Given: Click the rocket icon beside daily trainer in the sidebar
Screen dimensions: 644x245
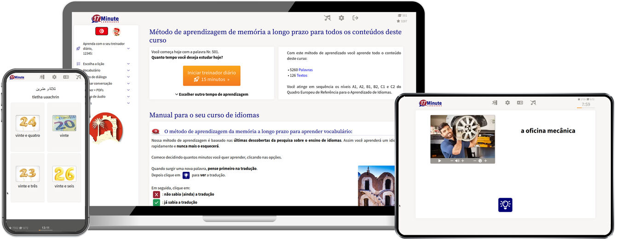Looking at the screenshot, I should point(79,48).
